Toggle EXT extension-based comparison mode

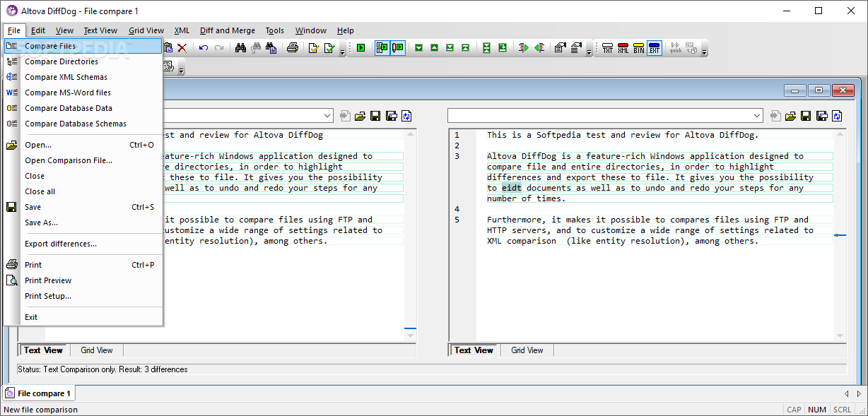(x=654, y=48)
